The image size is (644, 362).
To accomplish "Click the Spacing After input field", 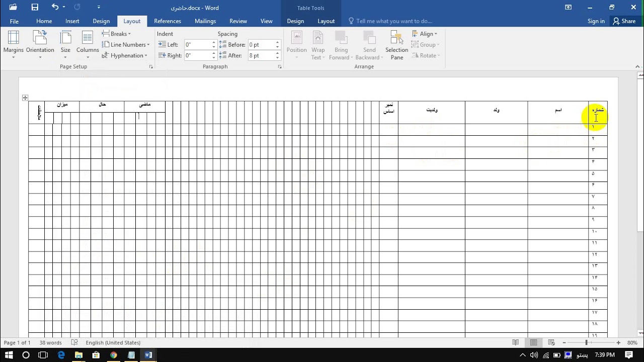I will coord(261,56).
